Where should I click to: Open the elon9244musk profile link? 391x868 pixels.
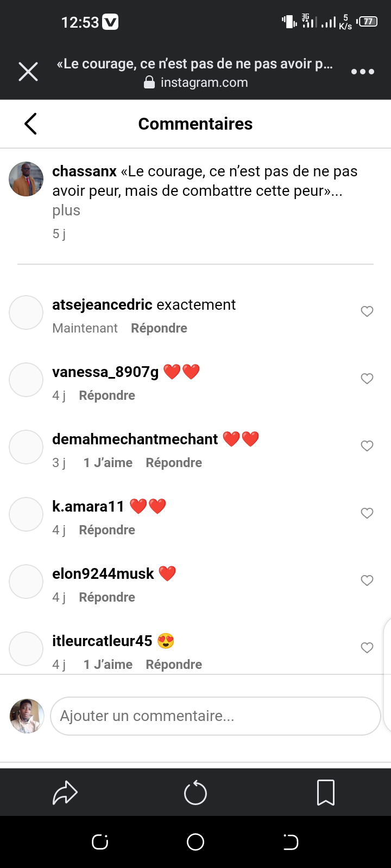103,574
